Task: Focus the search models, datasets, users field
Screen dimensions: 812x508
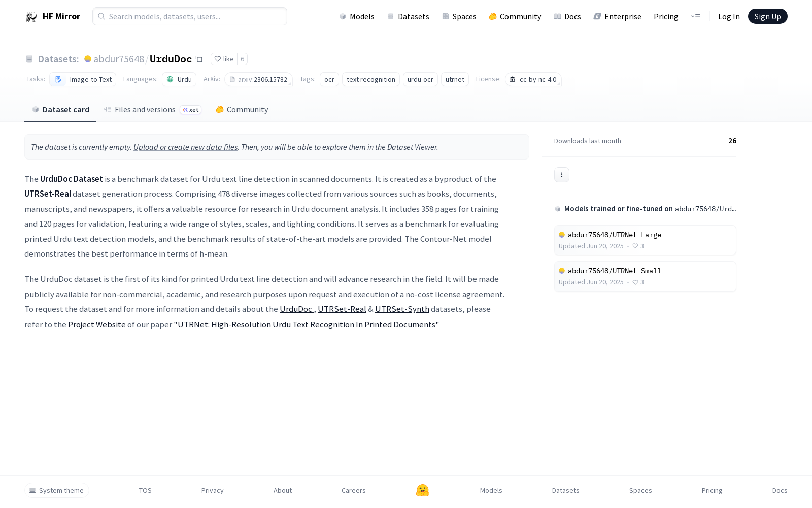Action: 190,16
